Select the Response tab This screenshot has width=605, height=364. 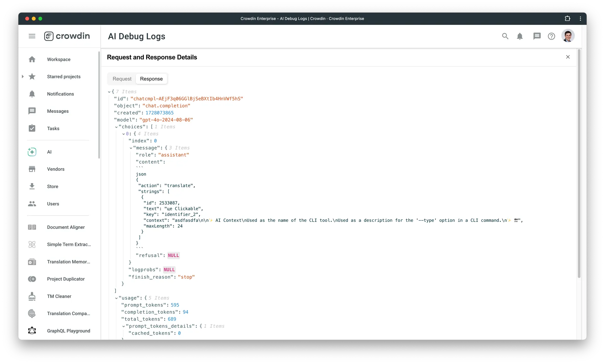pos(151,79)
